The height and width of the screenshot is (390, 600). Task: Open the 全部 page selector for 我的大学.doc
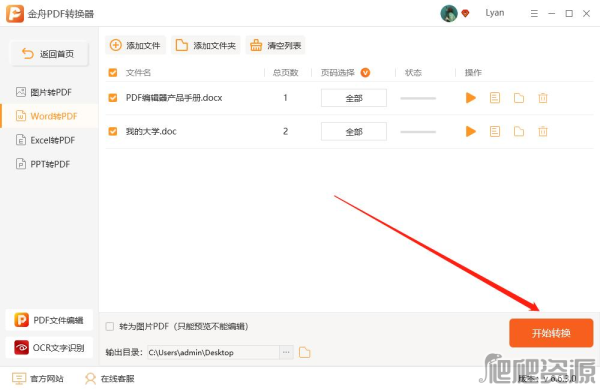(x=354, y=132)
